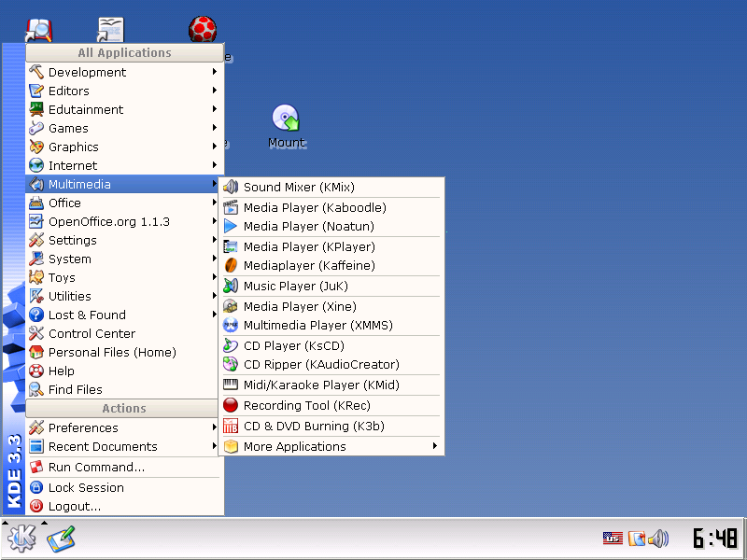
Task: Click the Personal Files house icon
Action: click(36, 352)
